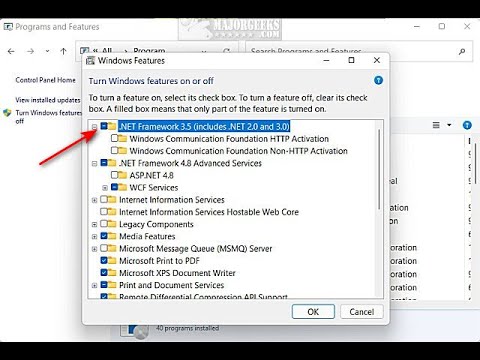
Task: Click Cancel in Windows Features dialog
Action: pos(362,312)
